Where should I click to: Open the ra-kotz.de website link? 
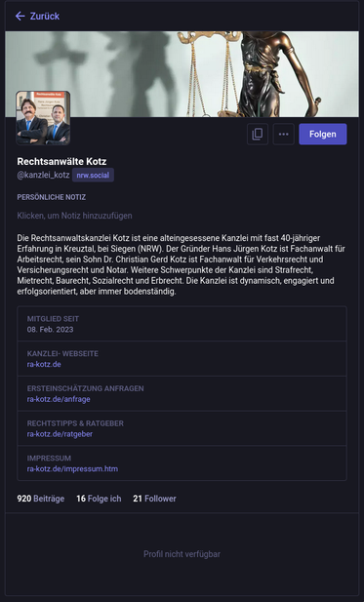[44, 364]
